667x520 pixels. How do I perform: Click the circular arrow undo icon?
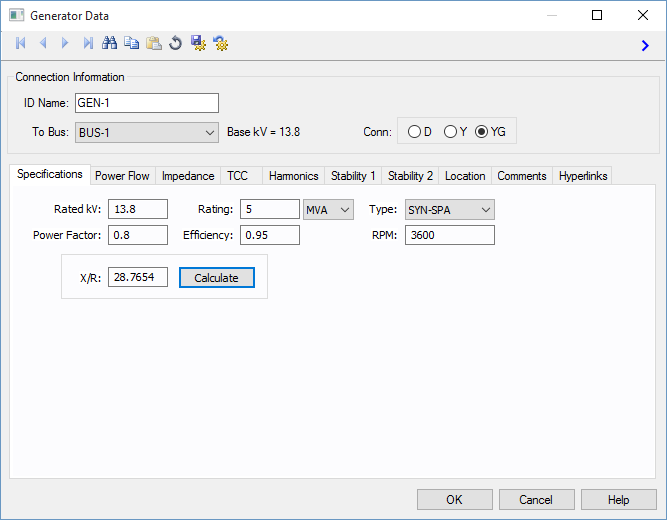pos(176,43)
